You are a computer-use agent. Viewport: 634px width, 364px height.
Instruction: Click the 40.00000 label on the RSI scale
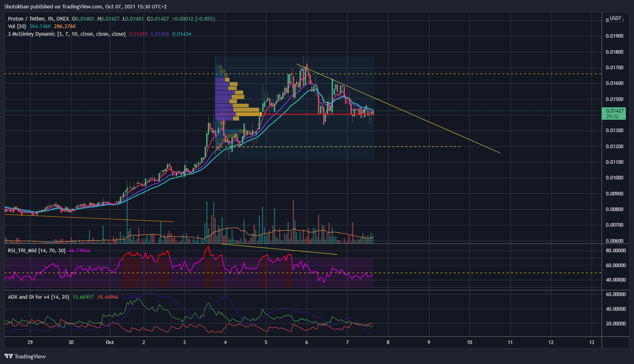[x=616, y=280]
